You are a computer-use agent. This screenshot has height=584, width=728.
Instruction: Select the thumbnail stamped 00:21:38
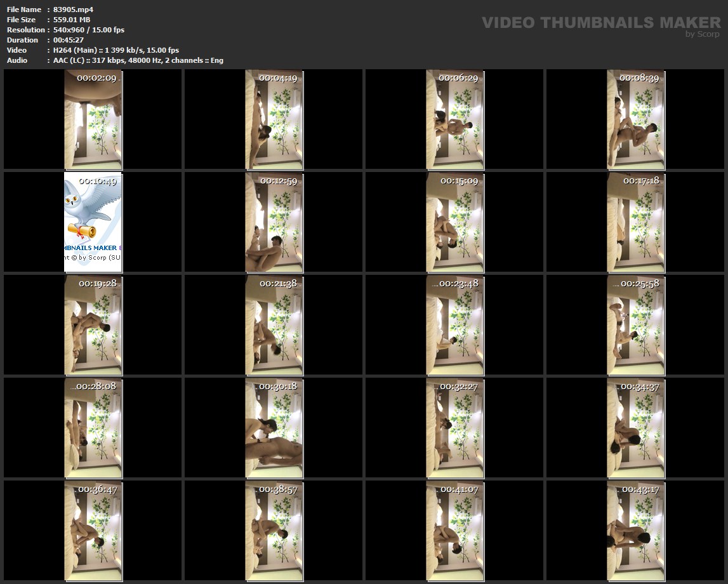click(274, 325)
